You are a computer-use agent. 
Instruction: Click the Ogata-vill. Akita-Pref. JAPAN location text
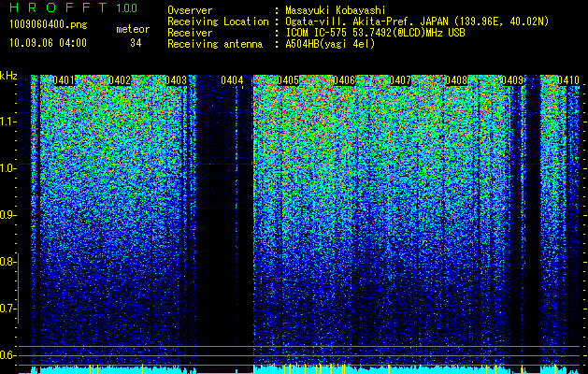coord(417,22)
